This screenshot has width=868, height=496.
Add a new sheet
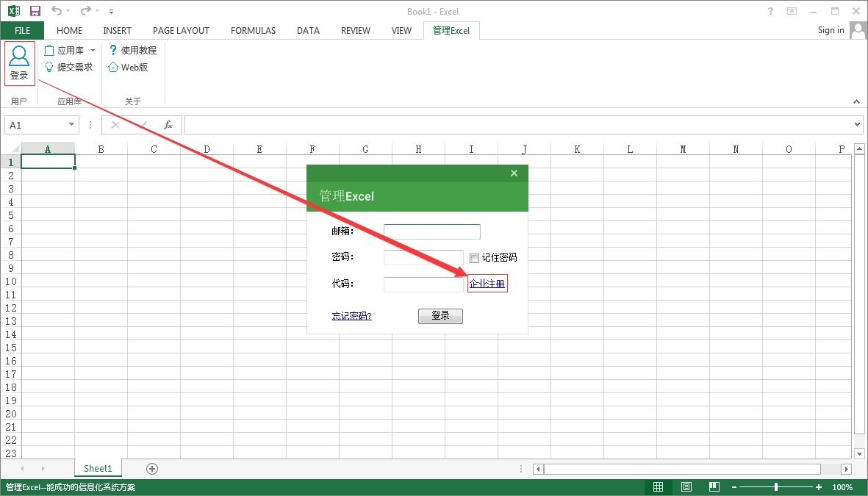tap(152, 469)
